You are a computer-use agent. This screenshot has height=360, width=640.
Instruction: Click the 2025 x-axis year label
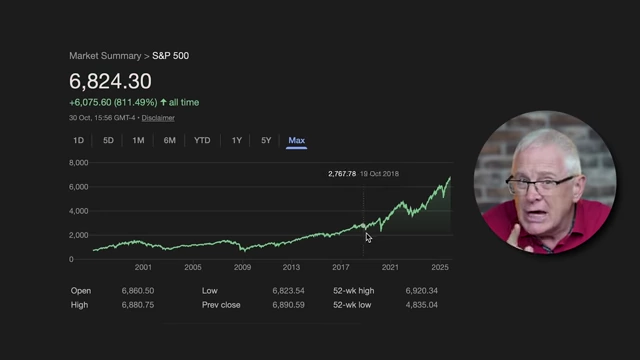440,267
